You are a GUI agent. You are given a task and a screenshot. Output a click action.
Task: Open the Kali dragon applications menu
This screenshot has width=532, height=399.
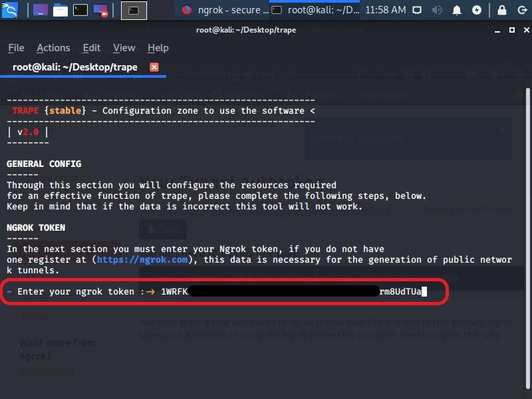(10, 10)
